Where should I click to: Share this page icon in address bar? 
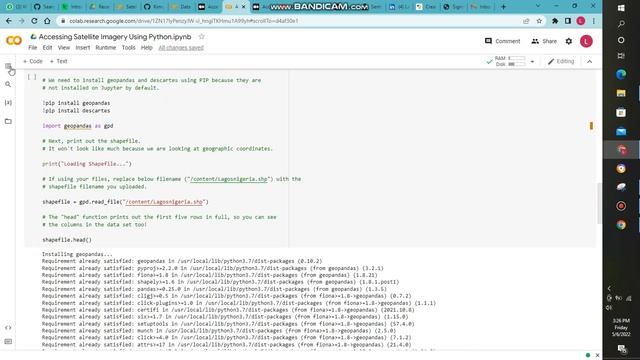click(526, 21)
